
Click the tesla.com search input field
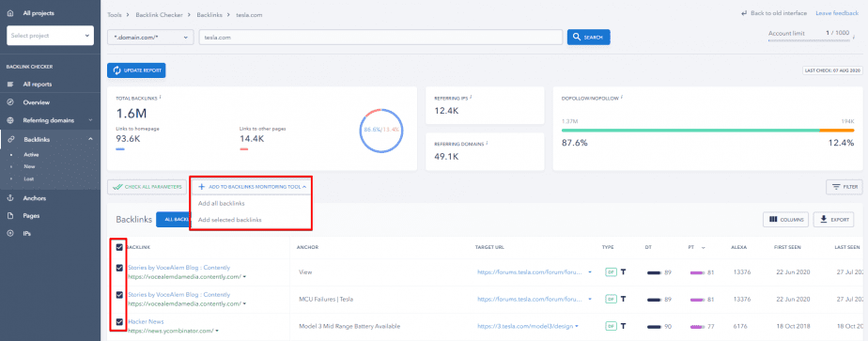click(x=380, y=37)
